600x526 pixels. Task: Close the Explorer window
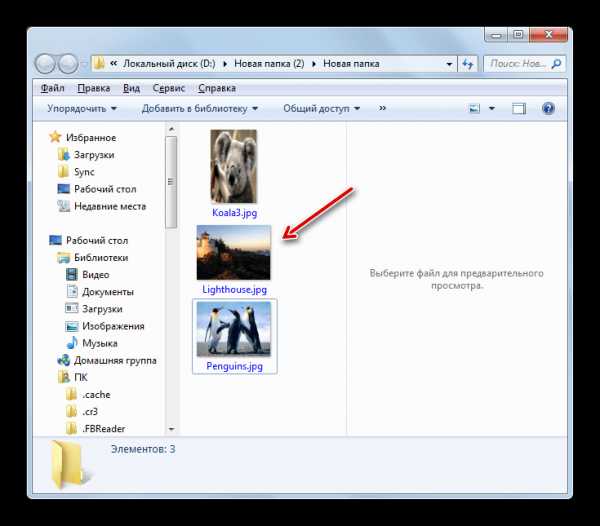(x=548, y=35)
